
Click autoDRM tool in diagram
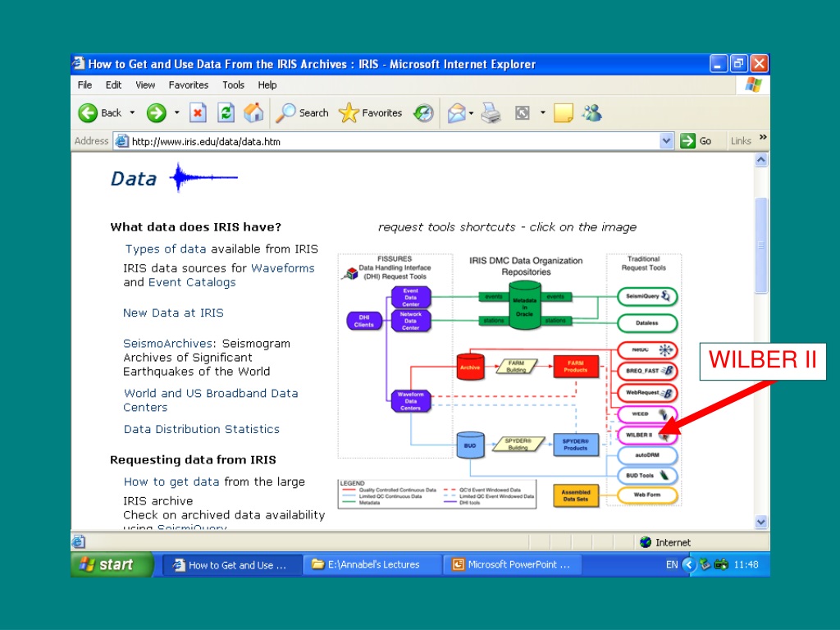click(x=647, y=455)
